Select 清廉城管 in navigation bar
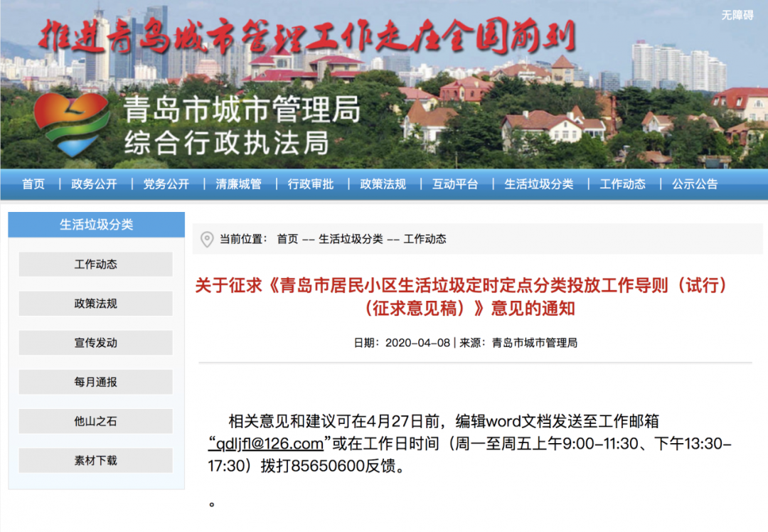 pyautogui.click(x=238, y=184)
